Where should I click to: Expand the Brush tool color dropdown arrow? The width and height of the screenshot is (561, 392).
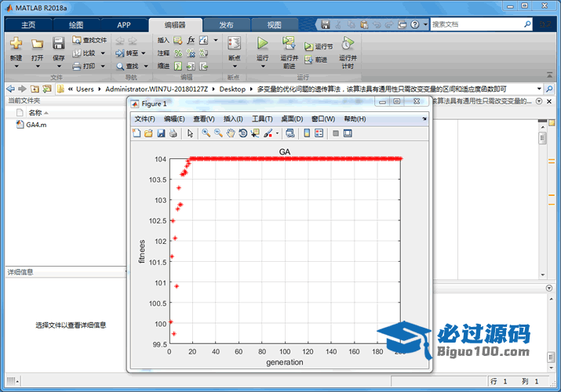[277, 133]
